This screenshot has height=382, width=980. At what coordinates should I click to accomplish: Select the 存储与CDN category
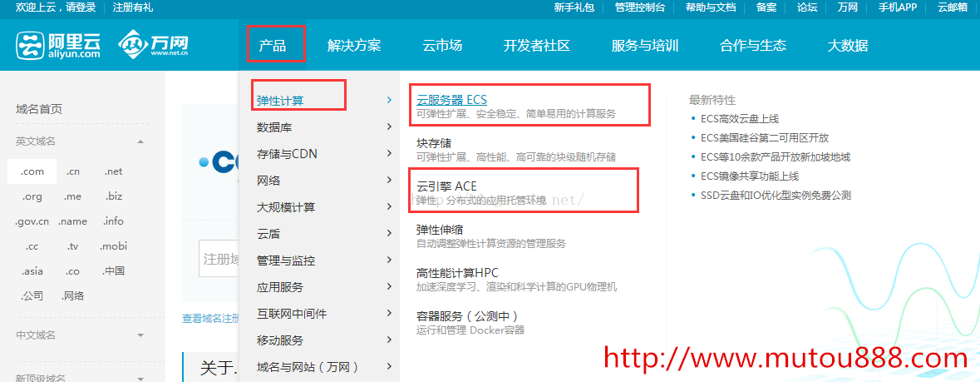tap(287, 154)
